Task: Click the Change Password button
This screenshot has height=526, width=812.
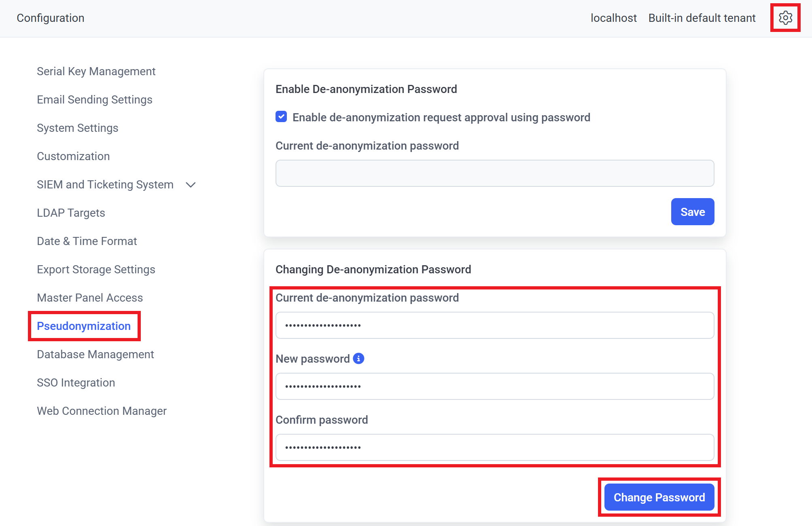Action: (x=659, y=497)
